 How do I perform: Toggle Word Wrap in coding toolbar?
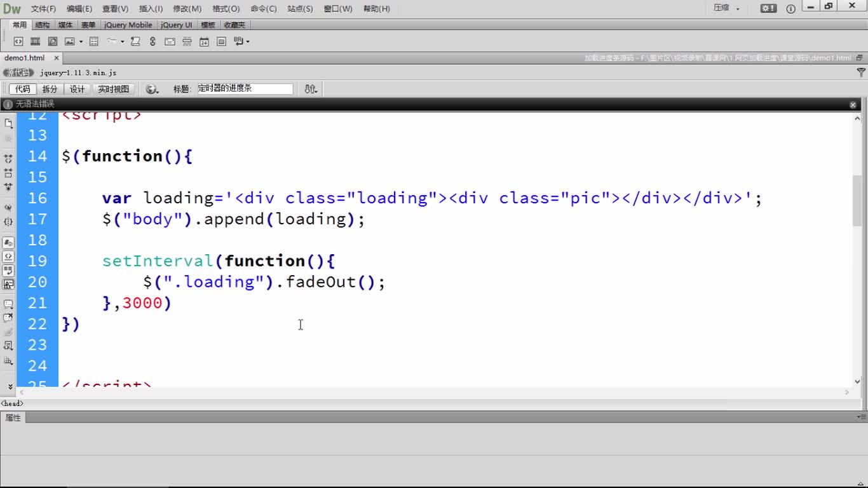tap(8, 271)
